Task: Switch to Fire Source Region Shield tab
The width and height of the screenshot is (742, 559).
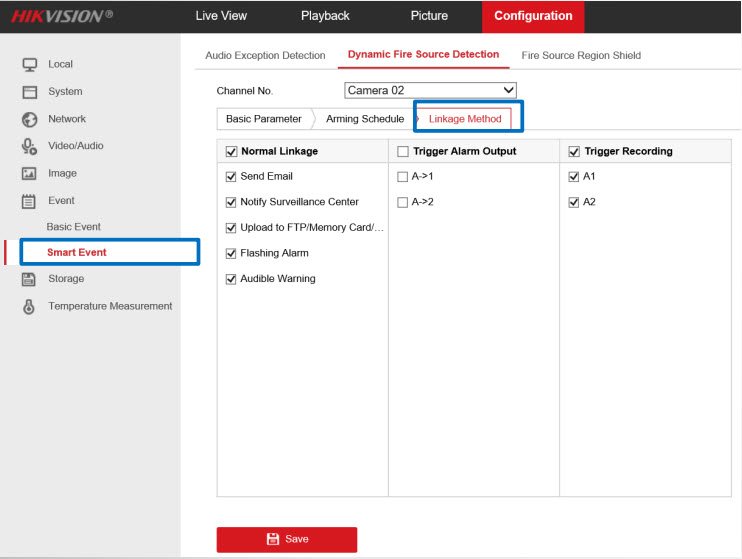Action: pyautogui.click(x=581, y=55)
